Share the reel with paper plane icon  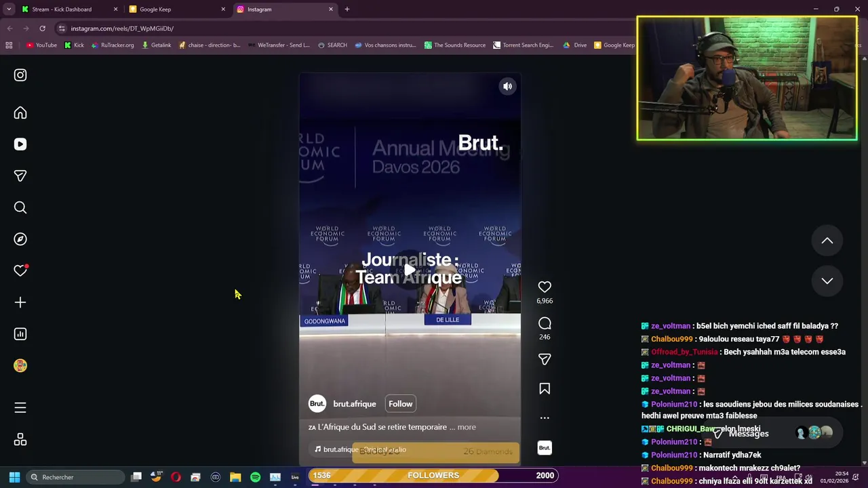coord(545,359)
